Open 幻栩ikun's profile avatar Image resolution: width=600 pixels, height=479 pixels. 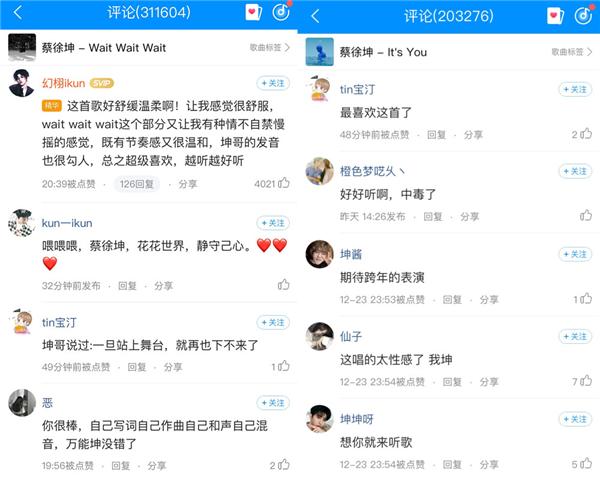pyautogui.click(x=22, y=83)
